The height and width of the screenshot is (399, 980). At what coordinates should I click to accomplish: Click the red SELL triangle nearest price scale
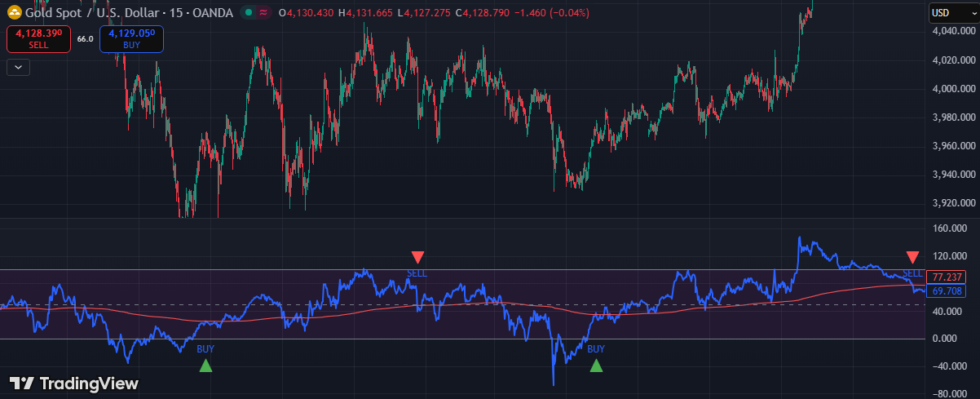click(912, 257)
